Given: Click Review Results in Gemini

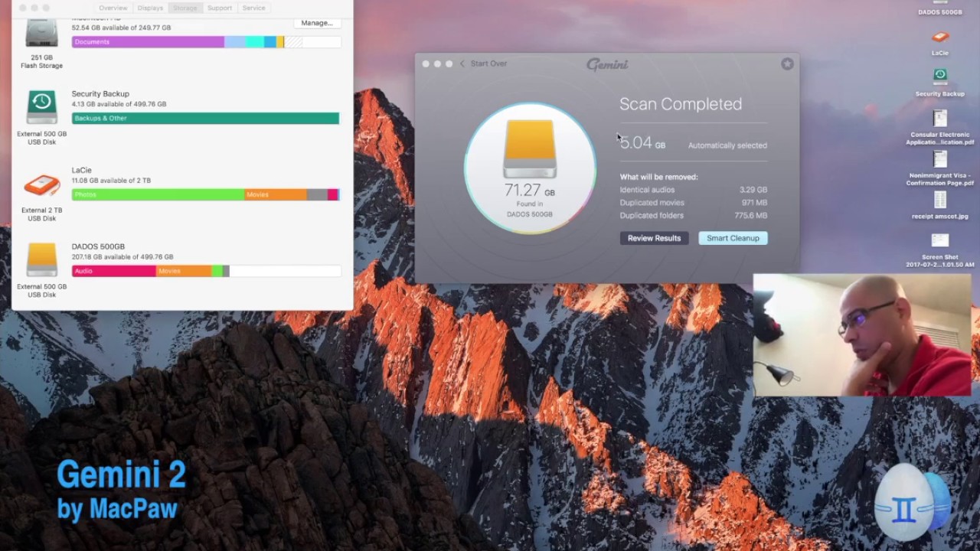Looking at the screenshot, I should point(654,238).
